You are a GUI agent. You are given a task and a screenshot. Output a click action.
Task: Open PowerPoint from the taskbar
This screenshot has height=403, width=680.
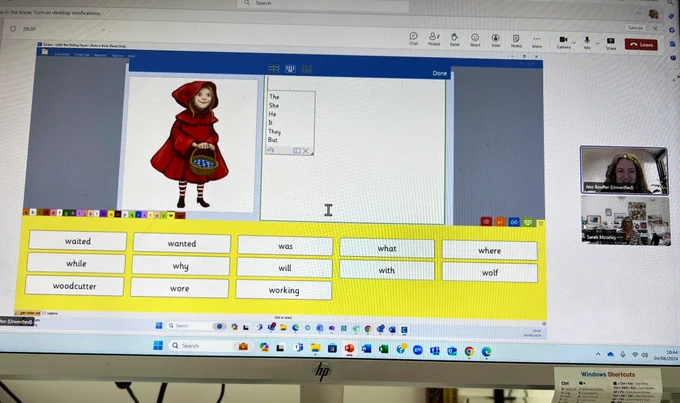click(x=349, y=348)
